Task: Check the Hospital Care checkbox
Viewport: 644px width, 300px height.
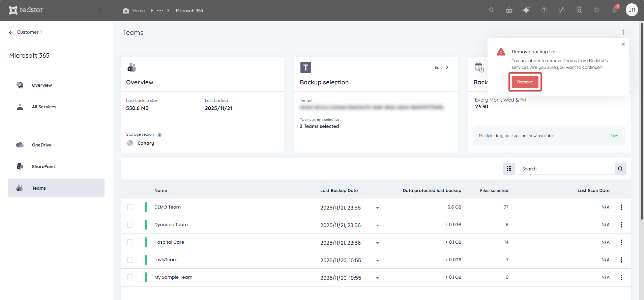Action: 130,242
